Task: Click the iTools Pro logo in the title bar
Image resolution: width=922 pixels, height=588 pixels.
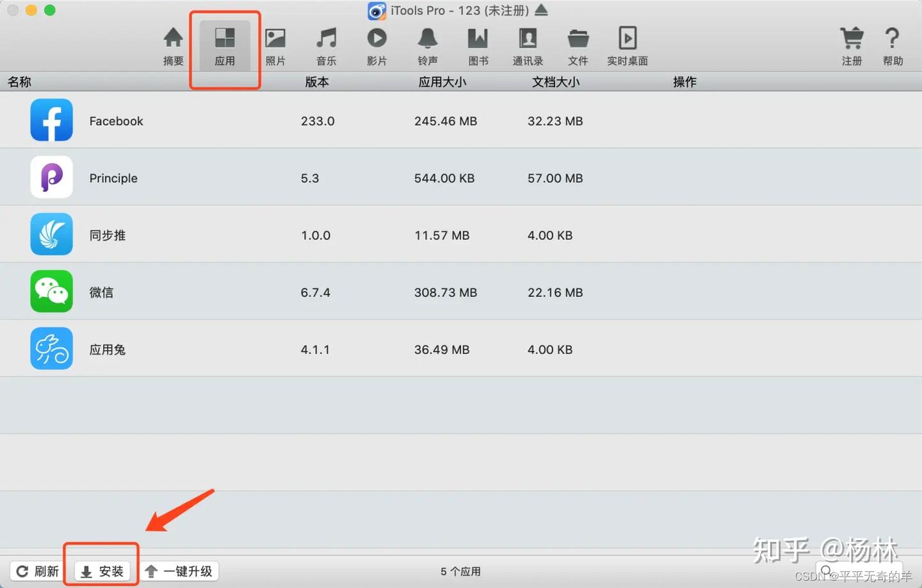Action: [x=376, y=11]
